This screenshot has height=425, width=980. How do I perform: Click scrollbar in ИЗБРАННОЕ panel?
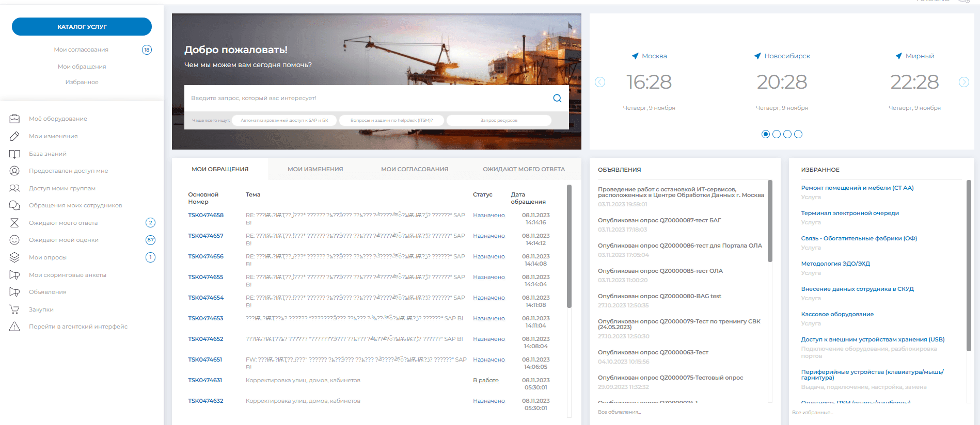[969, 265]
